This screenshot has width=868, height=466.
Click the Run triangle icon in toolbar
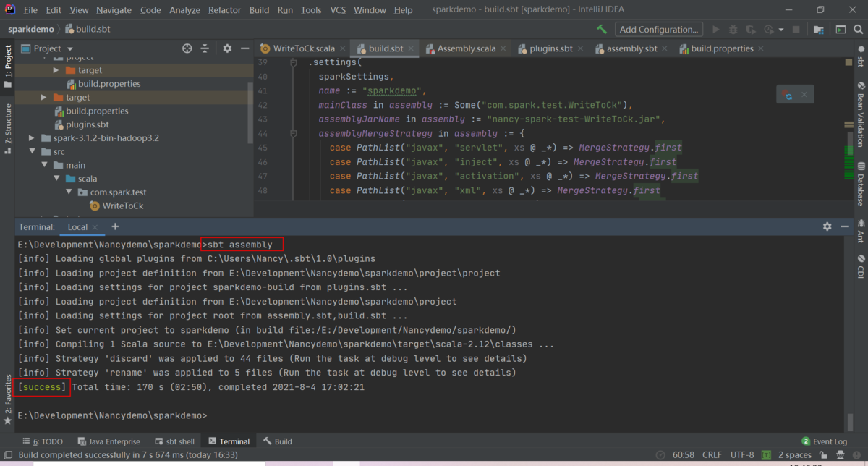[x=716, y=30]
